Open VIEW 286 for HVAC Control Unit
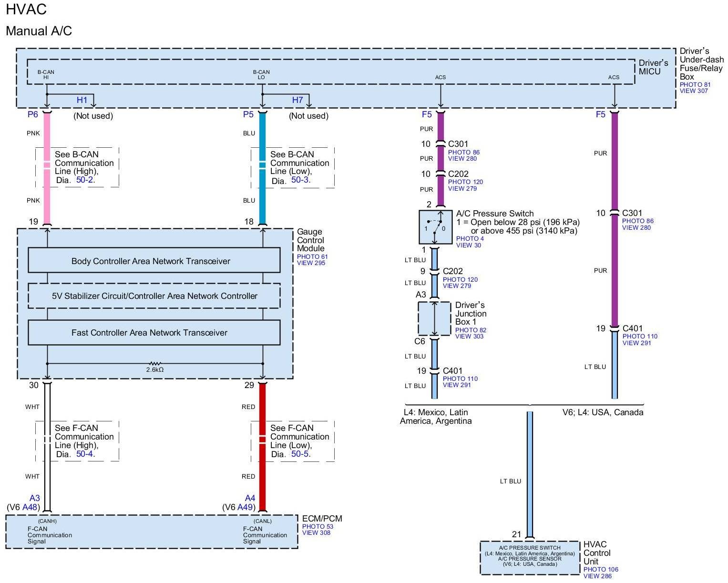 (x=597, y=576)
